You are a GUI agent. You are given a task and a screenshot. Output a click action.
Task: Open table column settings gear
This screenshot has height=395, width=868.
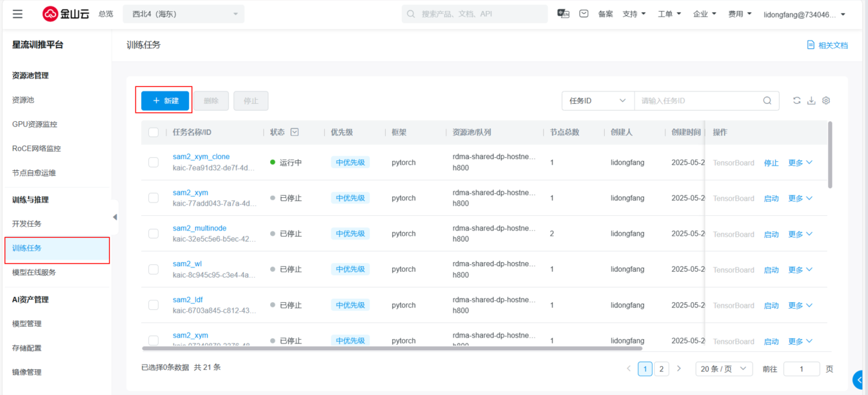[826, 101]
